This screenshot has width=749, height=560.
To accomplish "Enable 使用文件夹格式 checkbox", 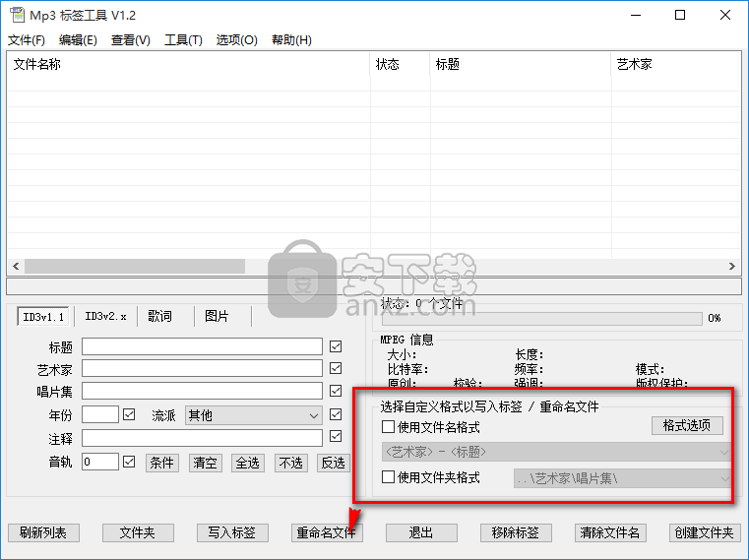I will (389, 477).
